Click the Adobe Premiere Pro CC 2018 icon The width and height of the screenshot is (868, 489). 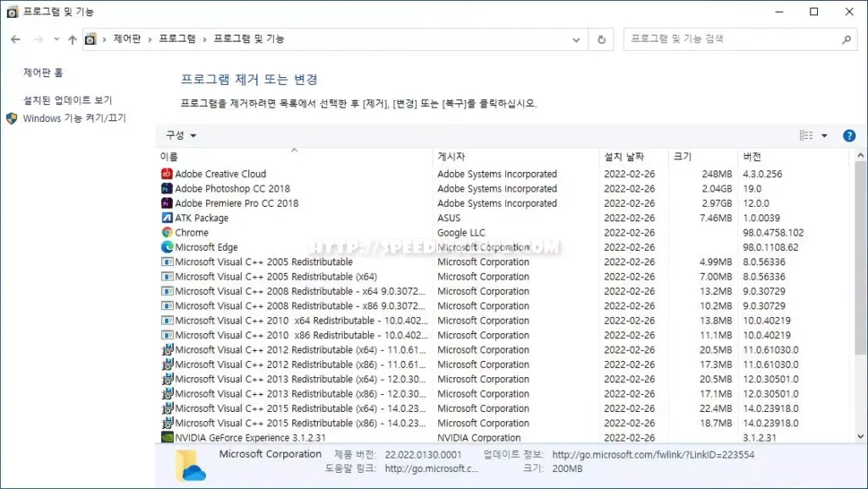[167, 203]
